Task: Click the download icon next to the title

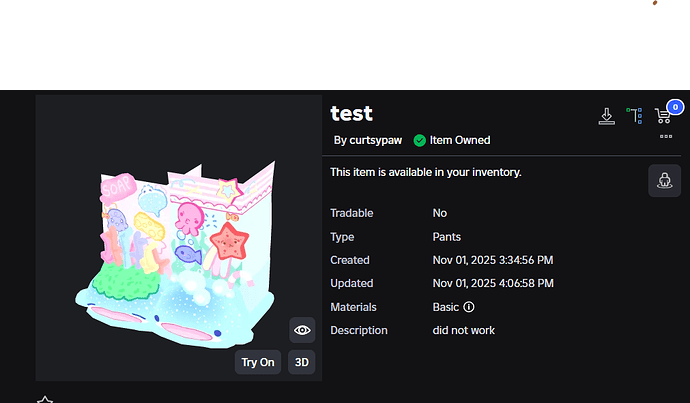Action: (606, 116)
